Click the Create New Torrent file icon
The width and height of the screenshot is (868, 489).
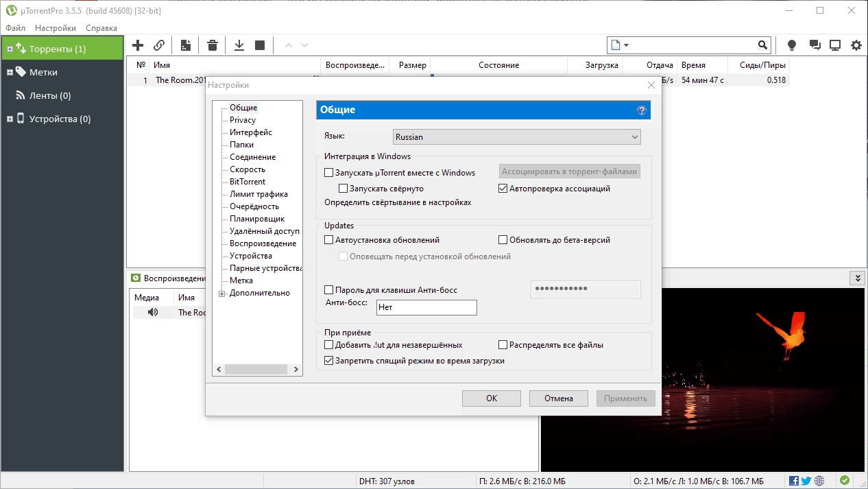pos(185,45)
